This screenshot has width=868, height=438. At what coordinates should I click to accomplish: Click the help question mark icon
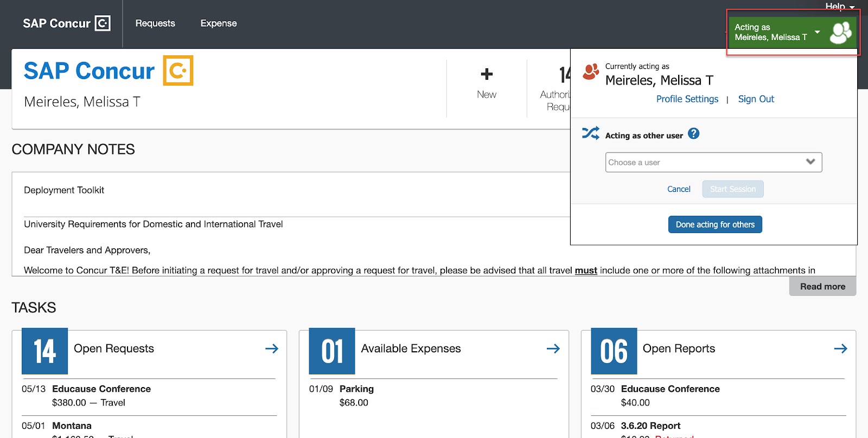[x=693, y=134]
